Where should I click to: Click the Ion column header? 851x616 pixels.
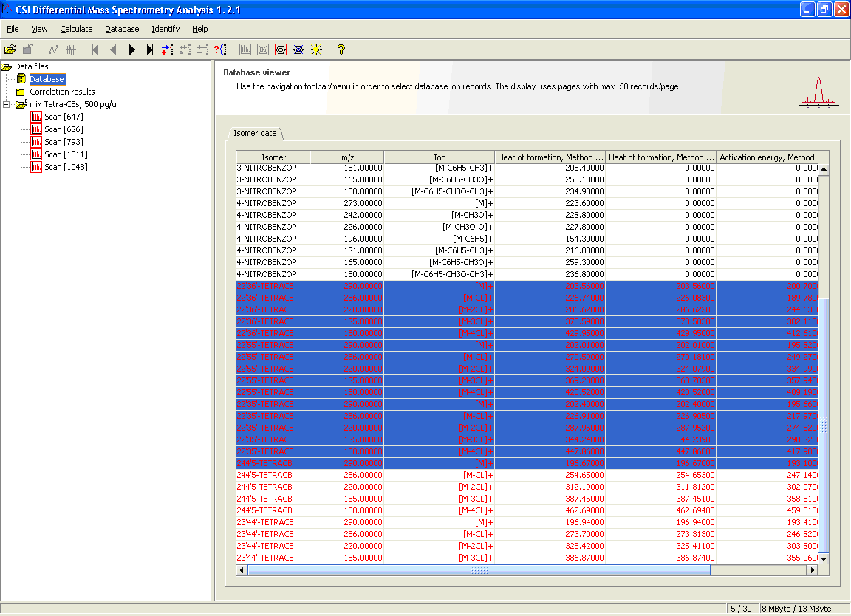coord(439,157)
